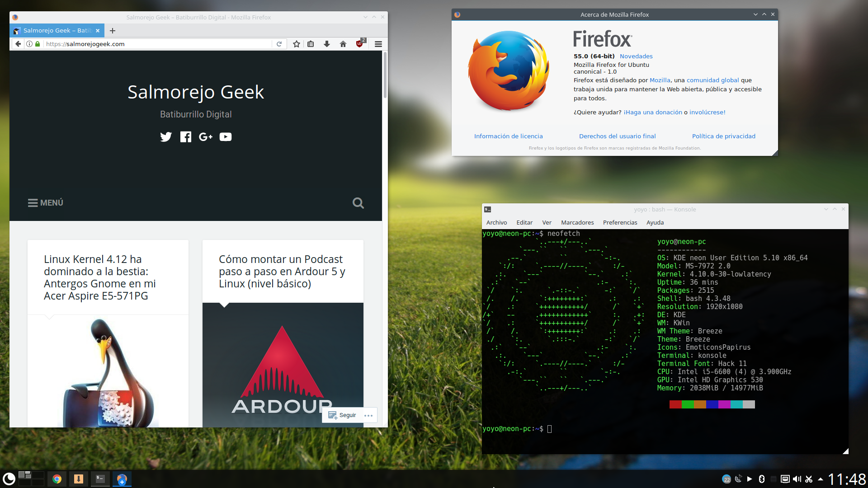The height and width of the screenshot is (488, 868).
Task: Open the Firefox hamburger menu
Action: [378, 44]
